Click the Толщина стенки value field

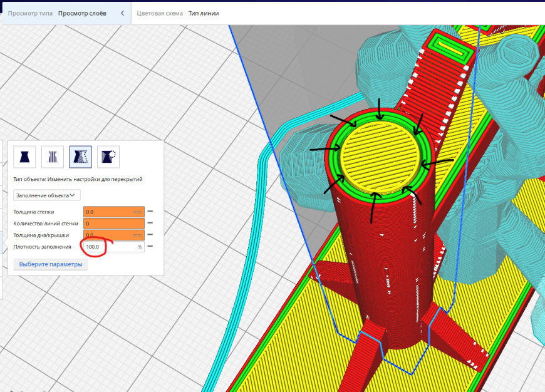click(114, 212)
